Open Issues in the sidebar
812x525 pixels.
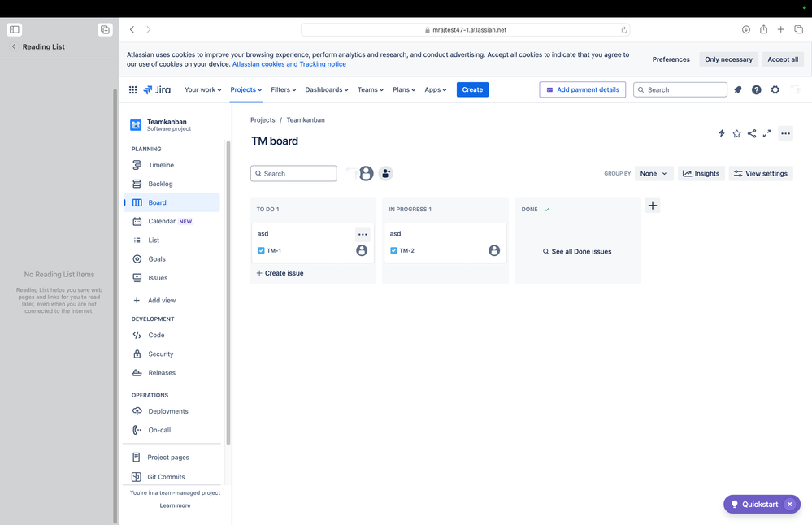coord(172,278)
